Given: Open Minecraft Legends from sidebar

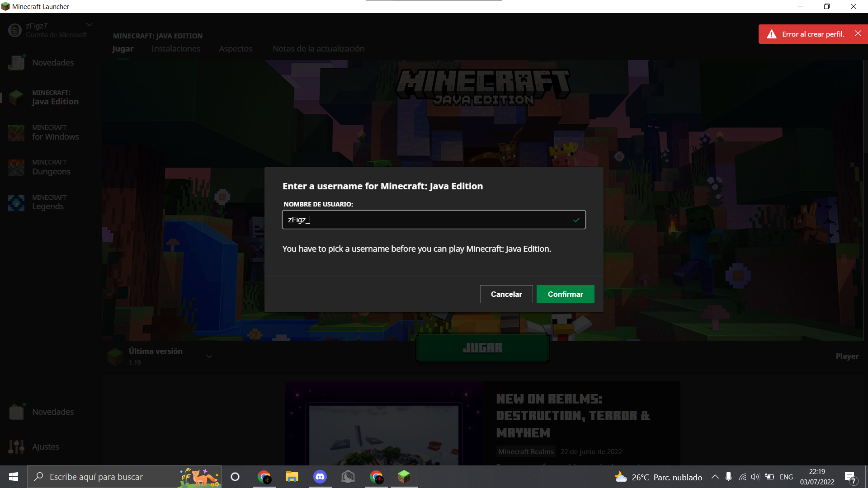Looking at the screenshot, I should [16, 202].
